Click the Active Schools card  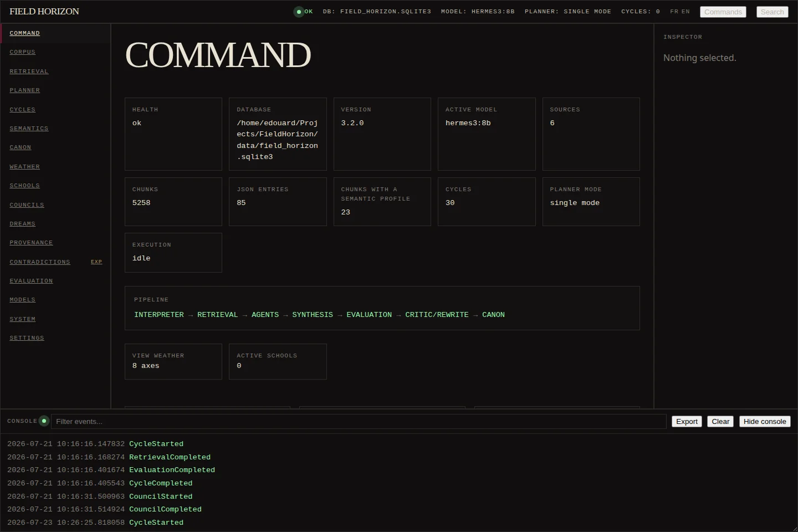(x=278, y=361)
